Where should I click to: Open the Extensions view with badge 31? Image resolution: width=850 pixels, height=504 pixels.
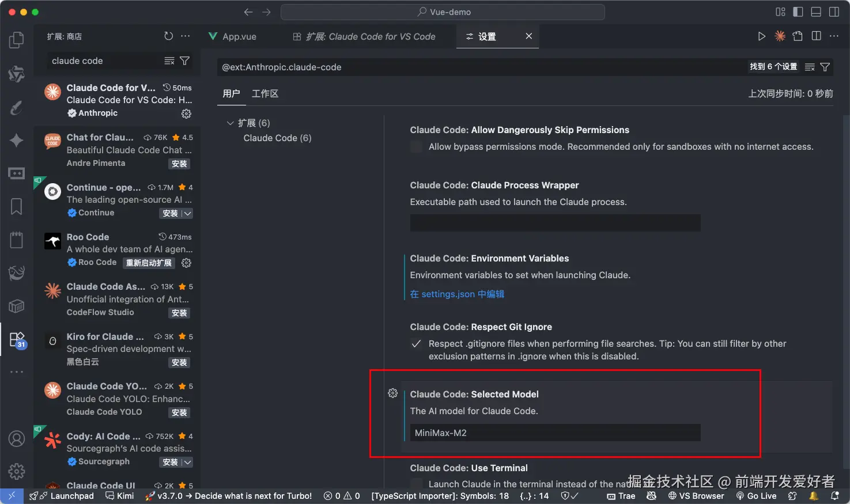coord(17,340)
